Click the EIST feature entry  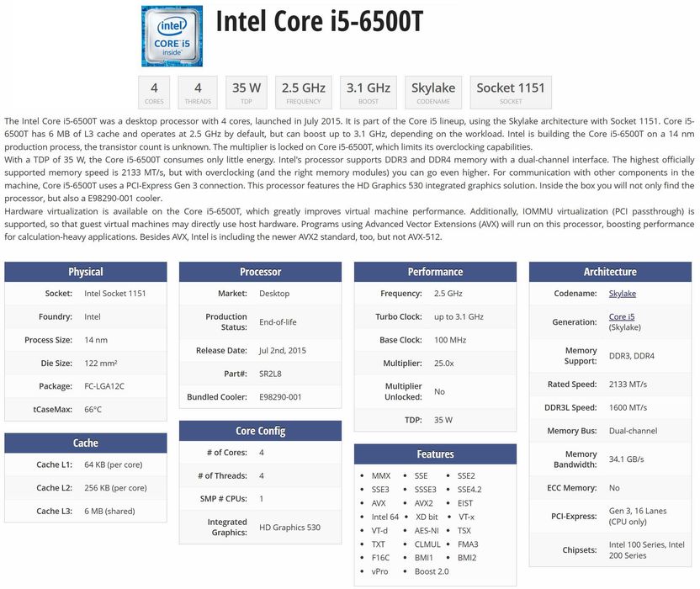click(x=465, y=503)
